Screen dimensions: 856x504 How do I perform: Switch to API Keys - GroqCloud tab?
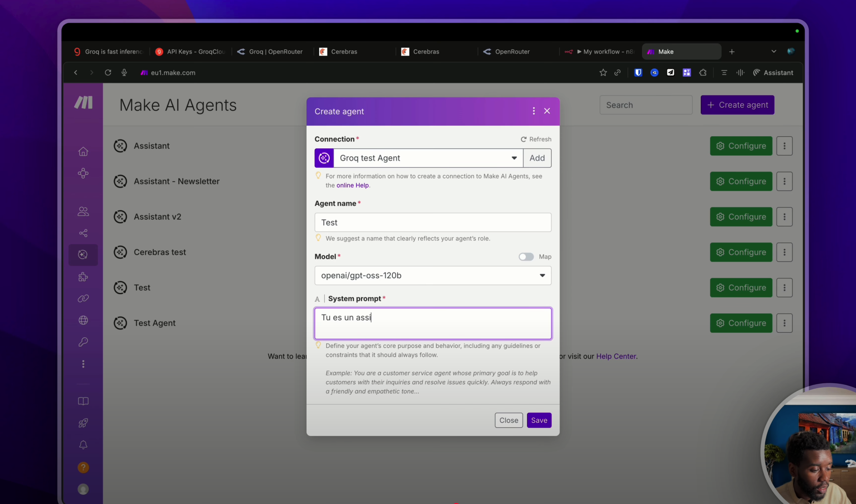pyautogui.click(x=190, y=52)
